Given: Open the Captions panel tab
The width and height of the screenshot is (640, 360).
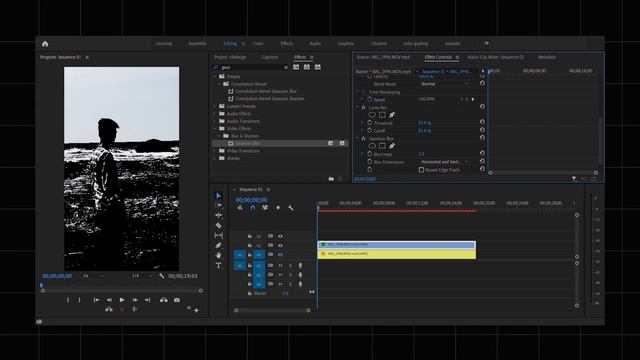Looking at the screenshot, I should click(x=270, y=58).
